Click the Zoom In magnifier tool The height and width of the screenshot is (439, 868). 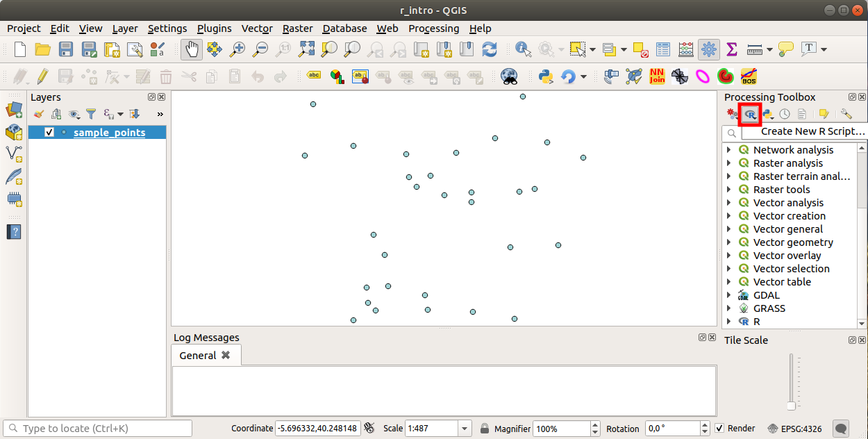point(237,49)
